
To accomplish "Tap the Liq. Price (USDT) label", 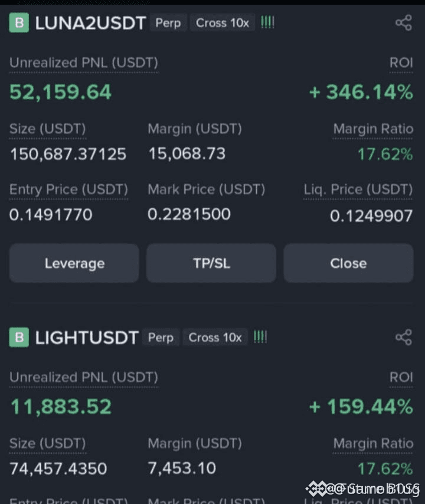I will click(x=358, y=189).
